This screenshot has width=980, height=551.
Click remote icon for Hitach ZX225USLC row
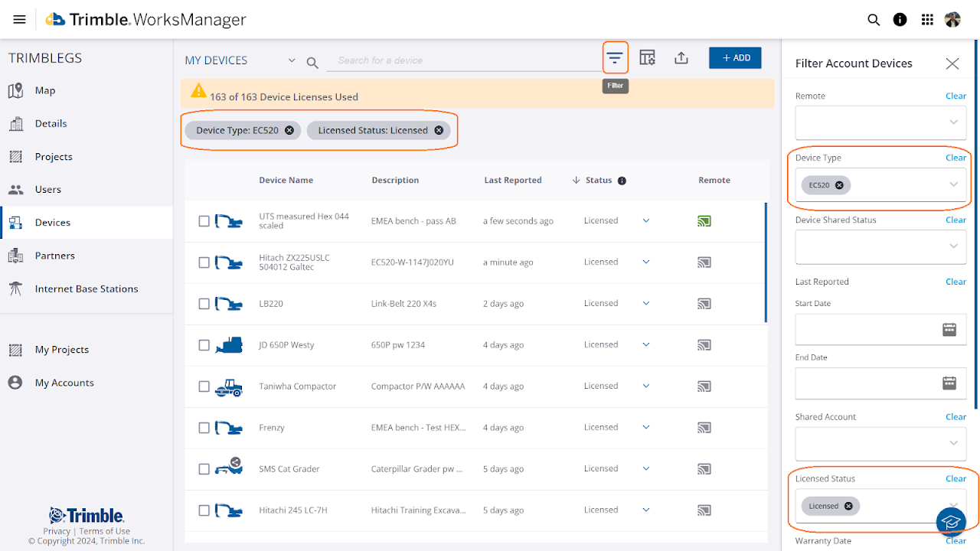704,262
